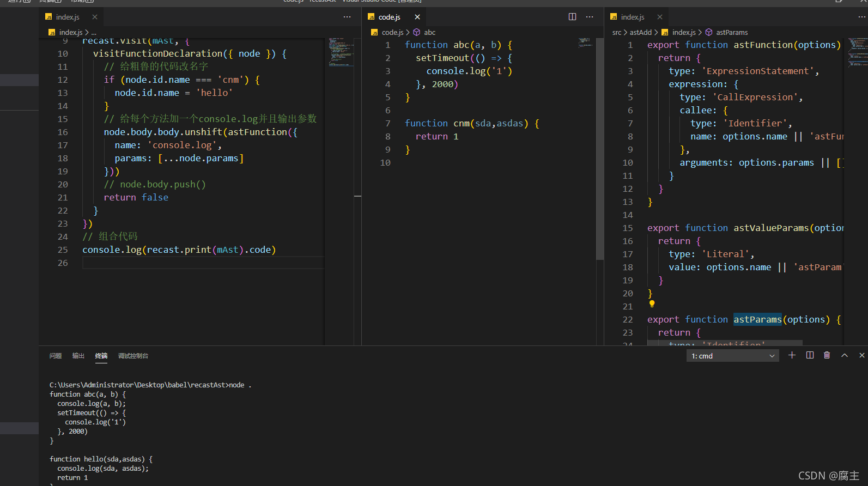The image size is (868, 486).
Task: Click 'params: [...node.params]' on line 18
Action: tap(179, 158)
